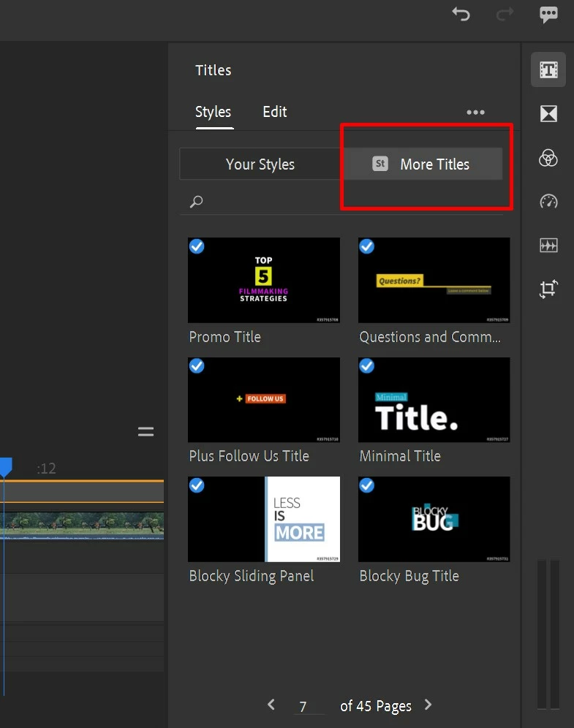Switch to the Edit tab
Screen dimensions: 574x728
[275, 112]
